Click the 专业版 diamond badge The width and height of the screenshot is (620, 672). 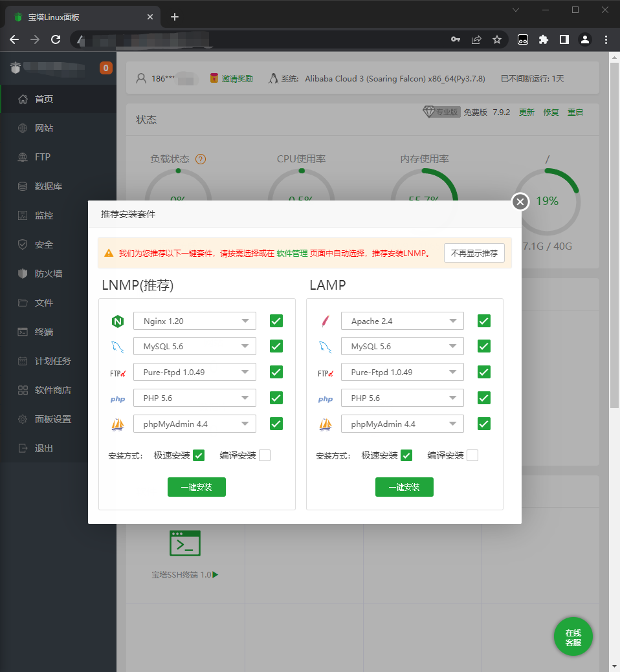pos(441,112)
